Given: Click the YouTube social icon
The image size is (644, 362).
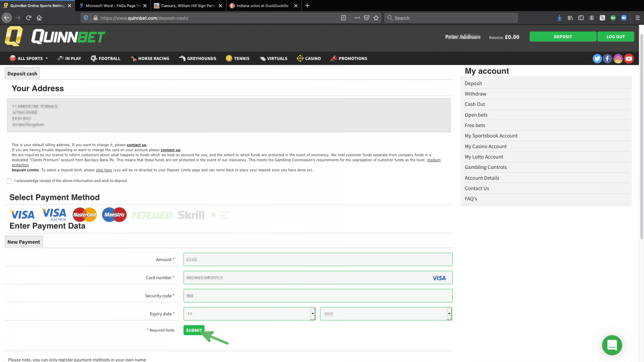Looking at the screenshot, I should pos(629,59).
